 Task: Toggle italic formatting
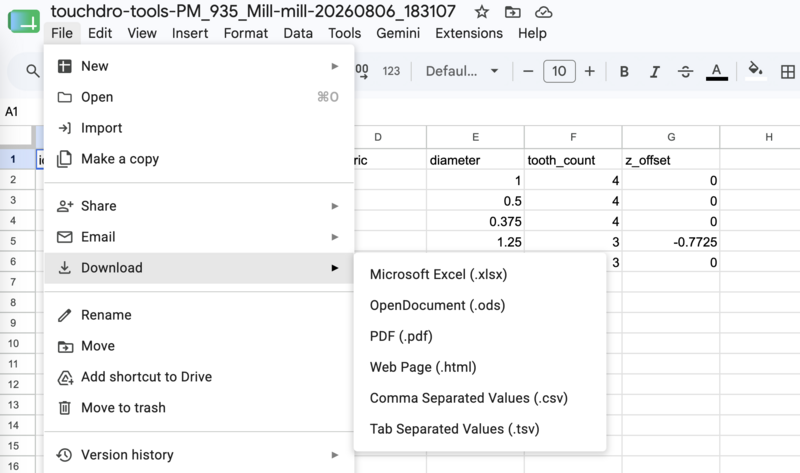[655, 71]
